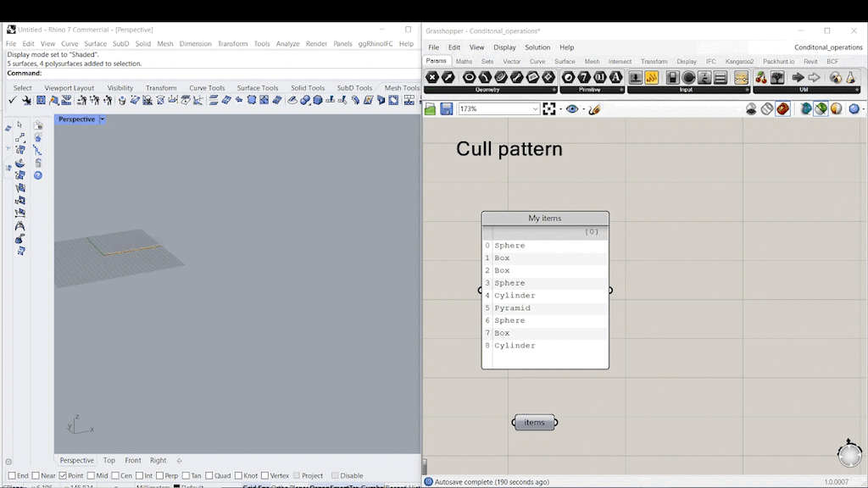868x488 pixels.
Task: Switch to the Right viewport tab
Action: [x=158, y=460]
